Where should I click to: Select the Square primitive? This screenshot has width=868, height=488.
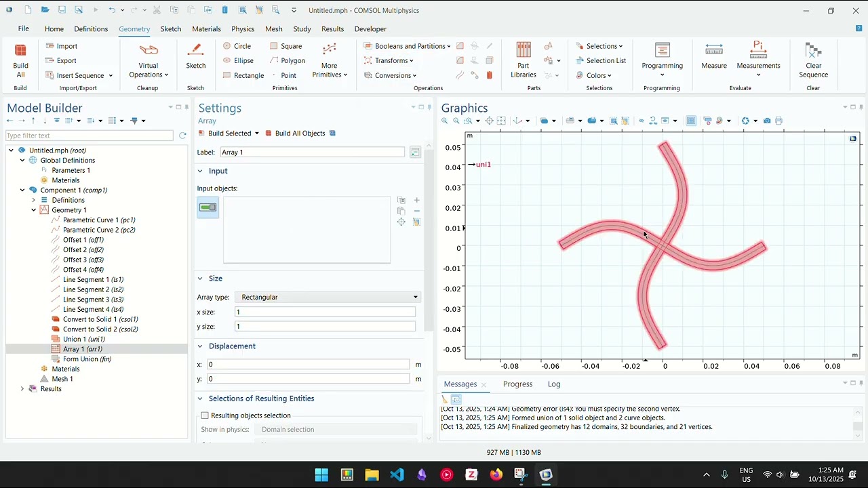tap(285, 46)
